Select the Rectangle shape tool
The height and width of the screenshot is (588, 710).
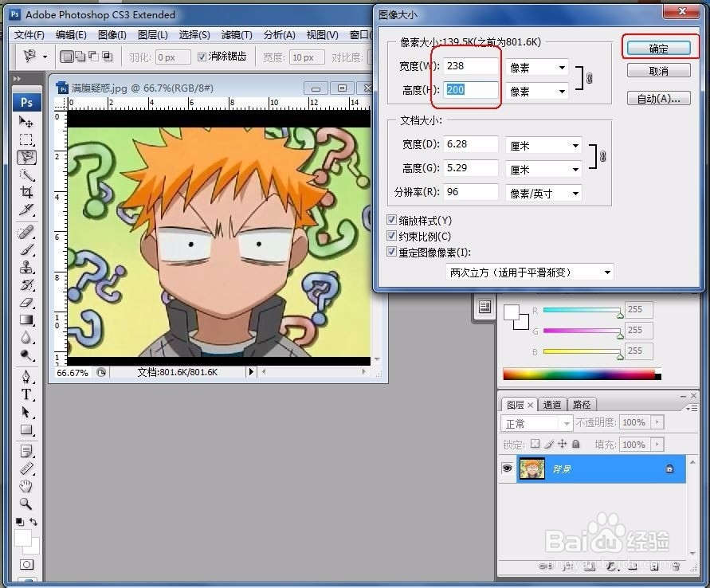pos(25,429)
